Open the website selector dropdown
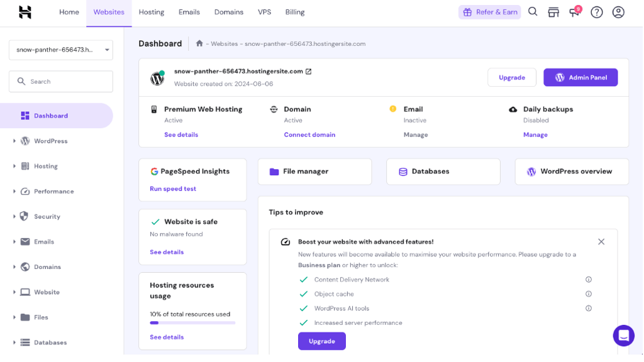 [61, 50]
